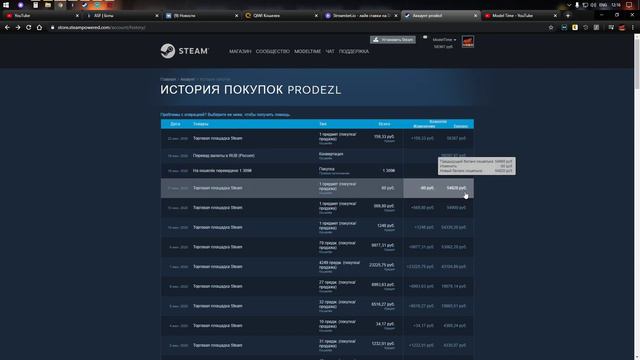Switch to the YouTube tab
Image resolution: width=640 pixels, height=360 pixels.
(x=41, y=16)
